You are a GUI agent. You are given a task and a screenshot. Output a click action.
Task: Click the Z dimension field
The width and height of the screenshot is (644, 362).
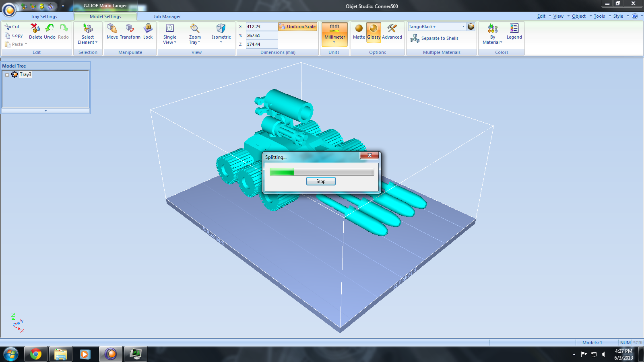point(262,44)
